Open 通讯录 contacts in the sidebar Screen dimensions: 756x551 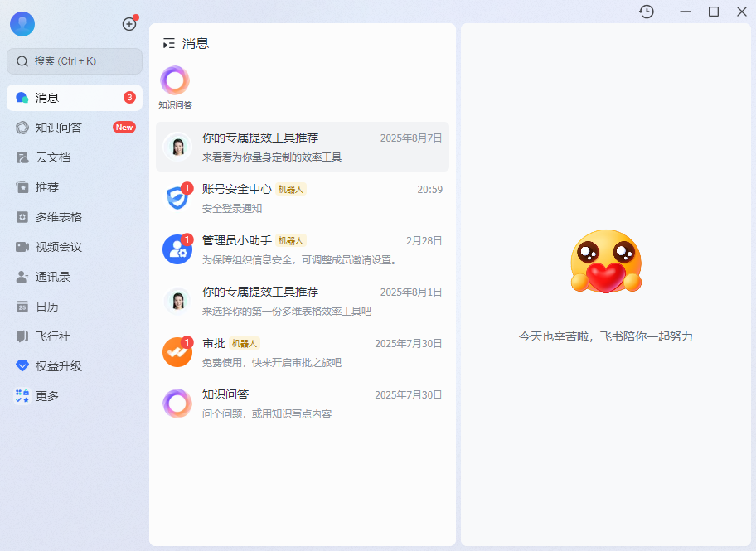(75, 278)
